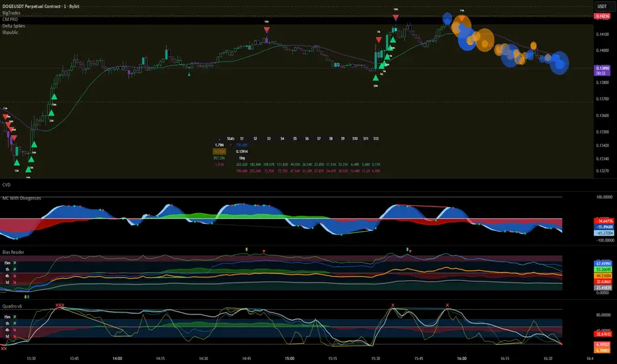Click the 4h row label in Quadro v6

click(x=7, y=330)
